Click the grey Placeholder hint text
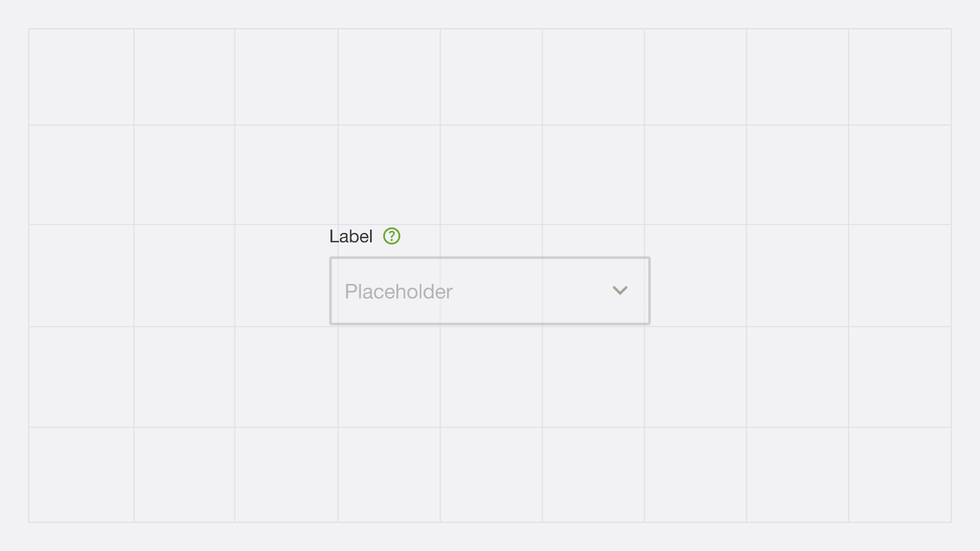The width and height of the screenshot is (980, 551). [399, 292]
